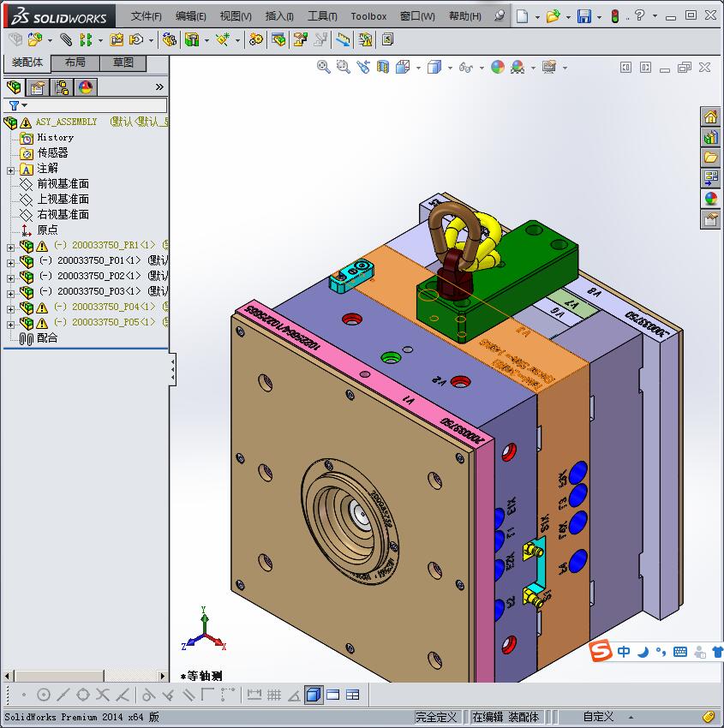Open the Display Style dropdown arrow
The image size is (724, 728).
(450, 68)
